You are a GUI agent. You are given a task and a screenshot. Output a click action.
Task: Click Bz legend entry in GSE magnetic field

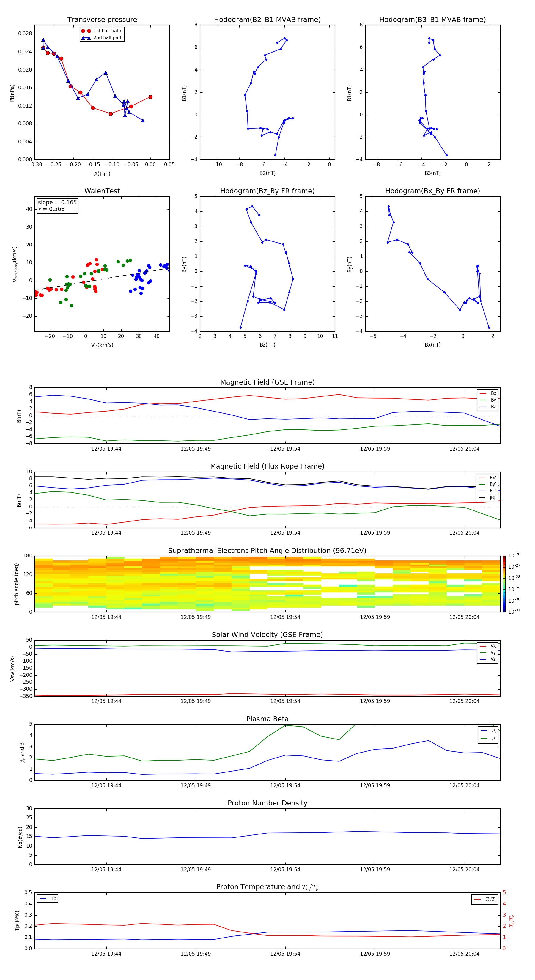coord(488,407)
